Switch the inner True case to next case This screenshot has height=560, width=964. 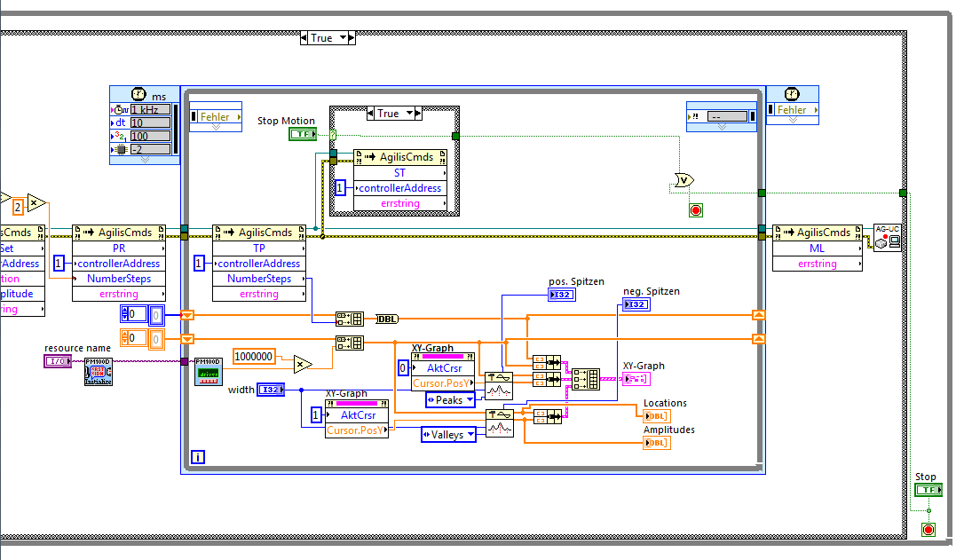(418, 113)
